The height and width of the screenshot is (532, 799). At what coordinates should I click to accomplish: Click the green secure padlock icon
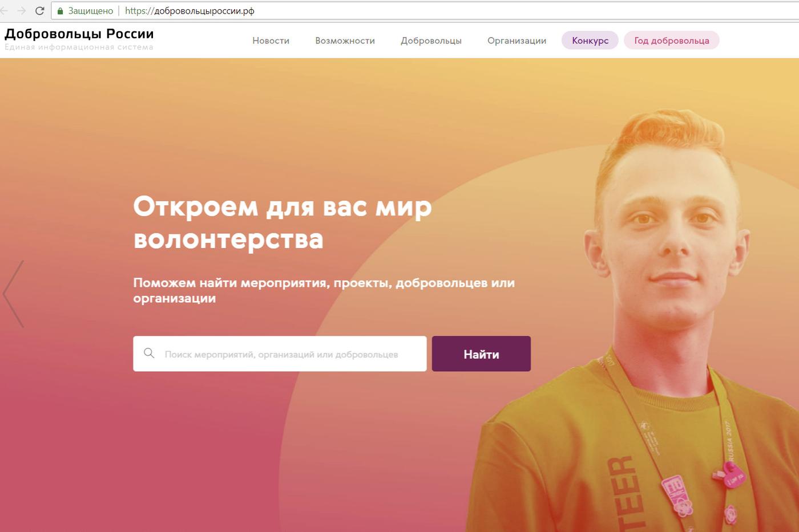[60, 11]
